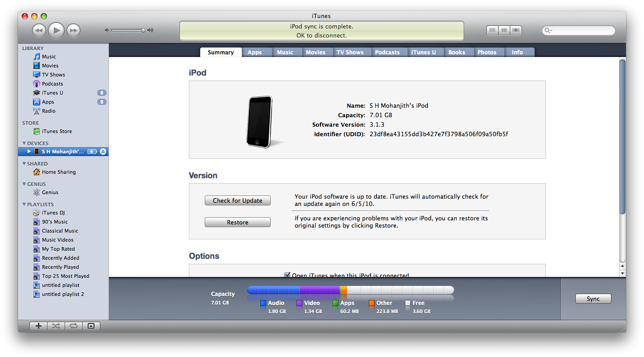Click the Music note icon in Library
The height and width of the screenshot is (357, 644).
click(37, 57)
